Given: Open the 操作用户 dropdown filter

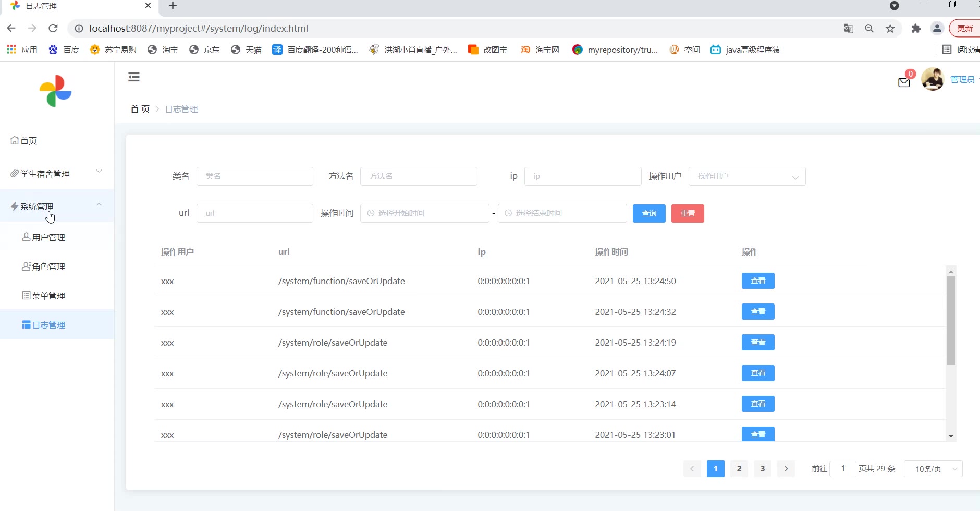Looking at the screenshot, I should 746,176.
